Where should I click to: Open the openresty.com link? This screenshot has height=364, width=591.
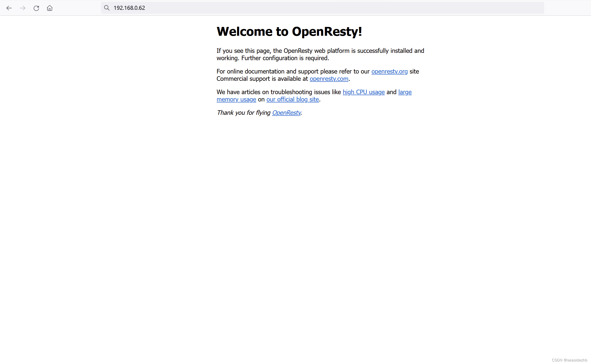pos(329,79)
